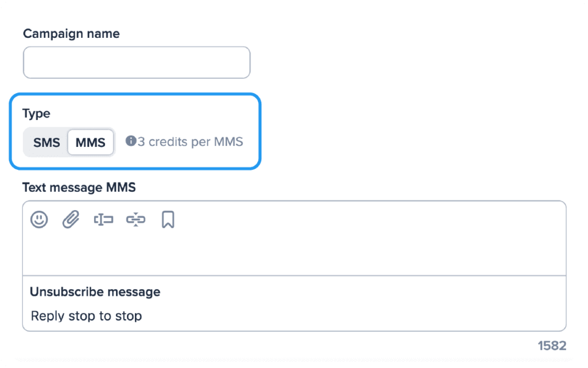Click the insert link chain icon
588x368 pixels.
(136, 219)
